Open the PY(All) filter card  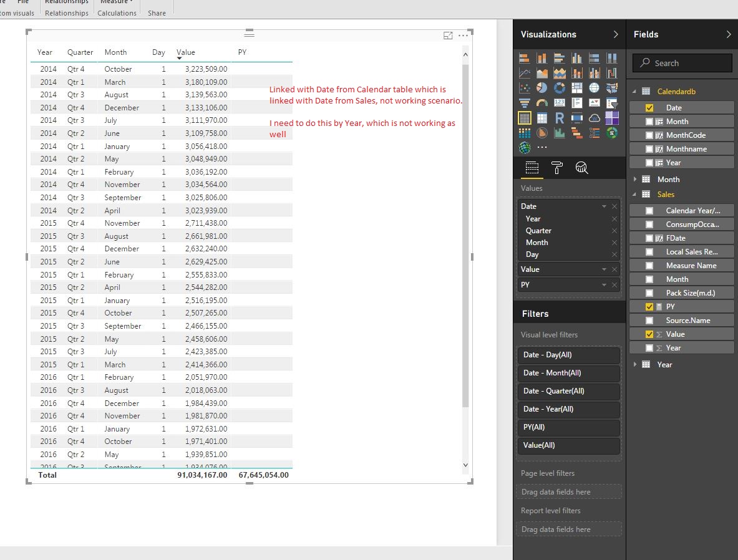pos(568,427)
